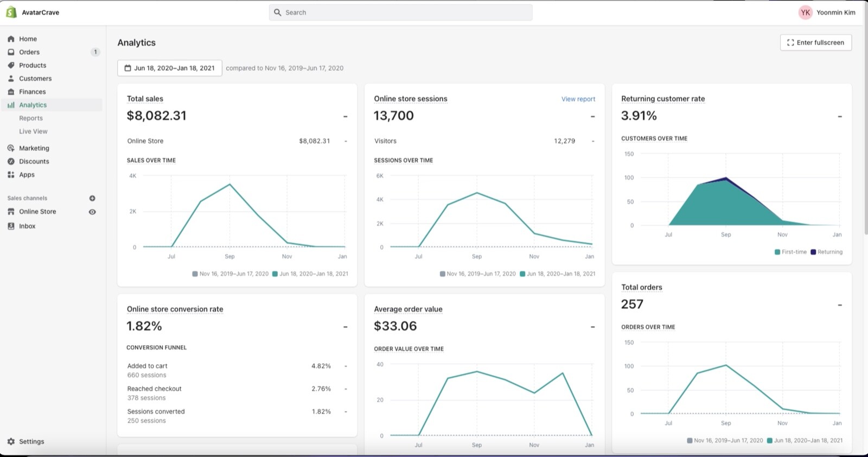Click the Orders count badge
Screen dimensions: 868x457
(x=95, y=52)
